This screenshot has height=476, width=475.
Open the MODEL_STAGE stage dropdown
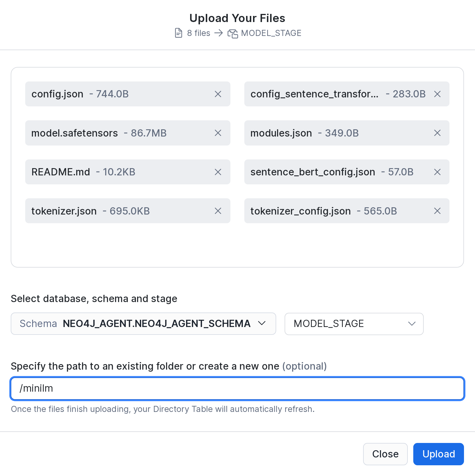point(354,324)
